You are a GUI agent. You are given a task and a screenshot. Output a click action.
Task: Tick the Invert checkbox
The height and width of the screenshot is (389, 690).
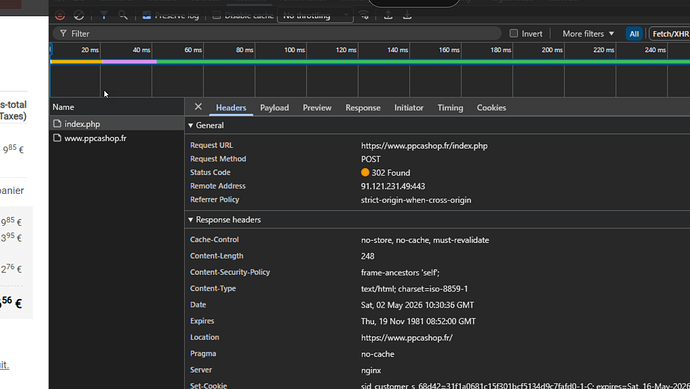pyautogui.click(x=514, y=33)
